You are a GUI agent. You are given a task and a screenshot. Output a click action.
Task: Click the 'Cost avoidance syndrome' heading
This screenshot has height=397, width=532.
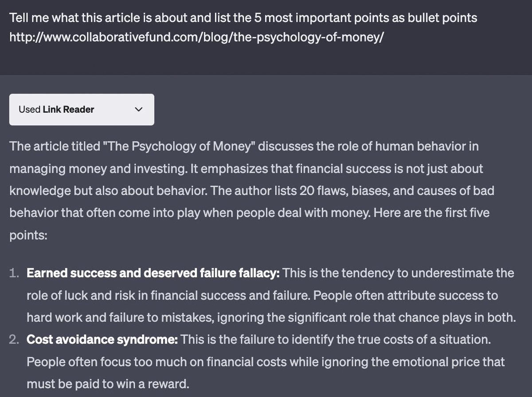coord(102,340)
